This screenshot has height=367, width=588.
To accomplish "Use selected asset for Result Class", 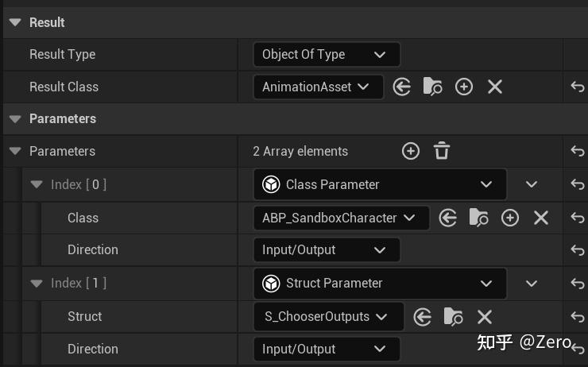I will [x=402, y=87].
